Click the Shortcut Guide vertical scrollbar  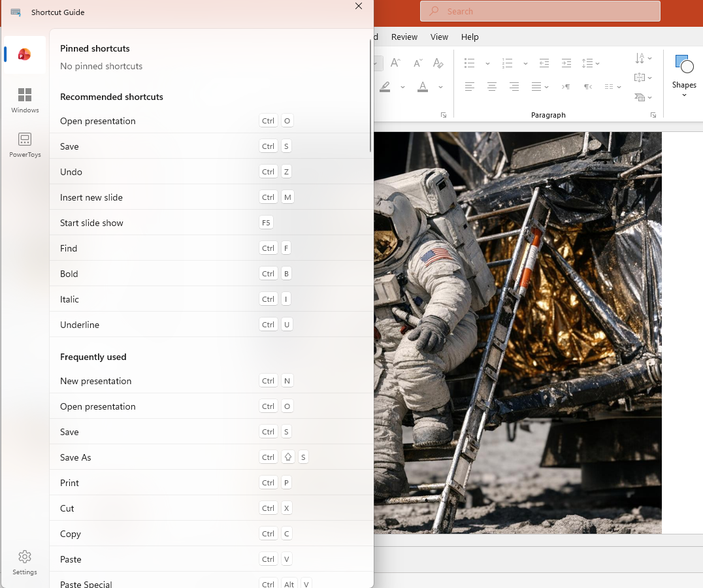pyautogui.click(x=370, y=95)
